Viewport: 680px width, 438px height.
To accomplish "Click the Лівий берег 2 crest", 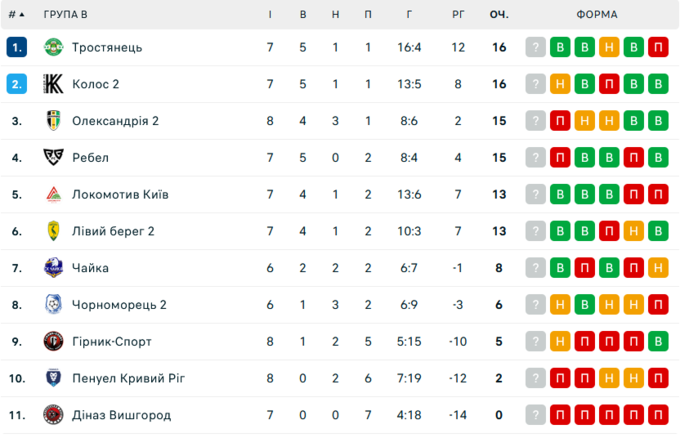I will 53,231.
